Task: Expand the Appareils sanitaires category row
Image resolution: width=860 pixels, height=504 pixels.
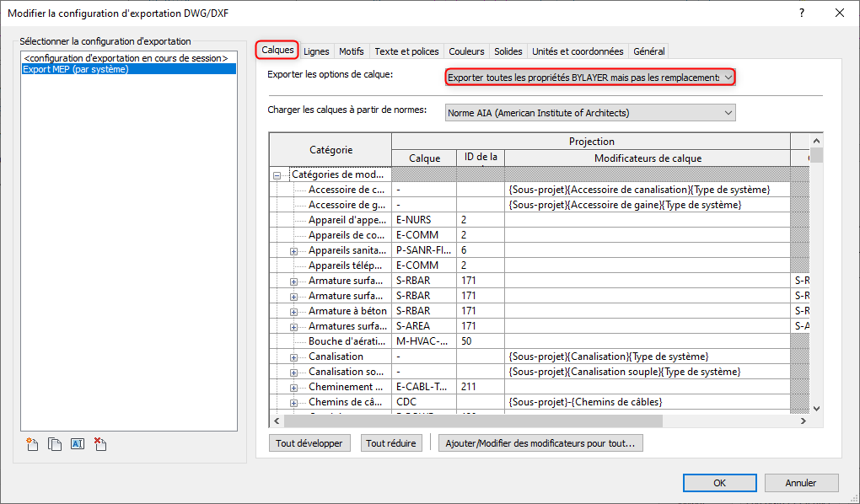Action: pos(293,250)
